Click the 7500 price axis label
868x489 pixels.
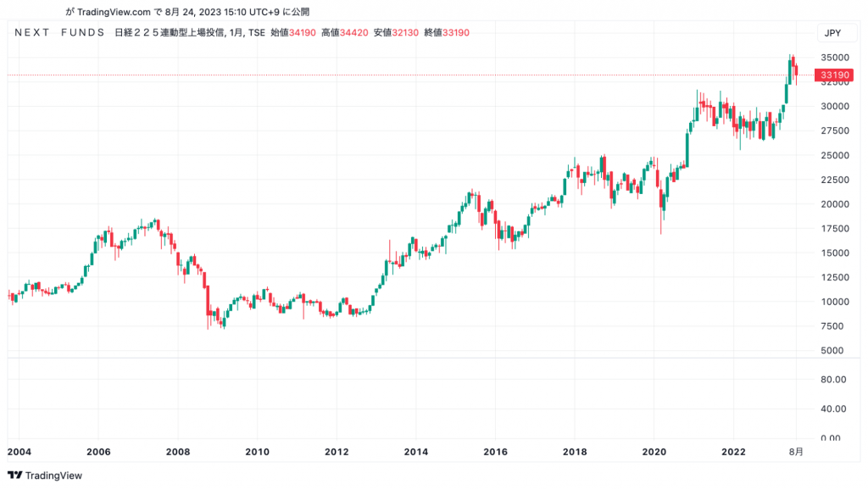[832, 326]
